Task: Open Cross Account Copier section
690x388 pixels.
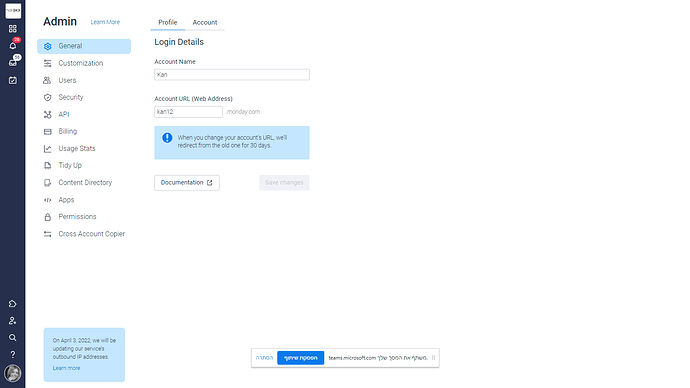Action: [x=92, y=234]
